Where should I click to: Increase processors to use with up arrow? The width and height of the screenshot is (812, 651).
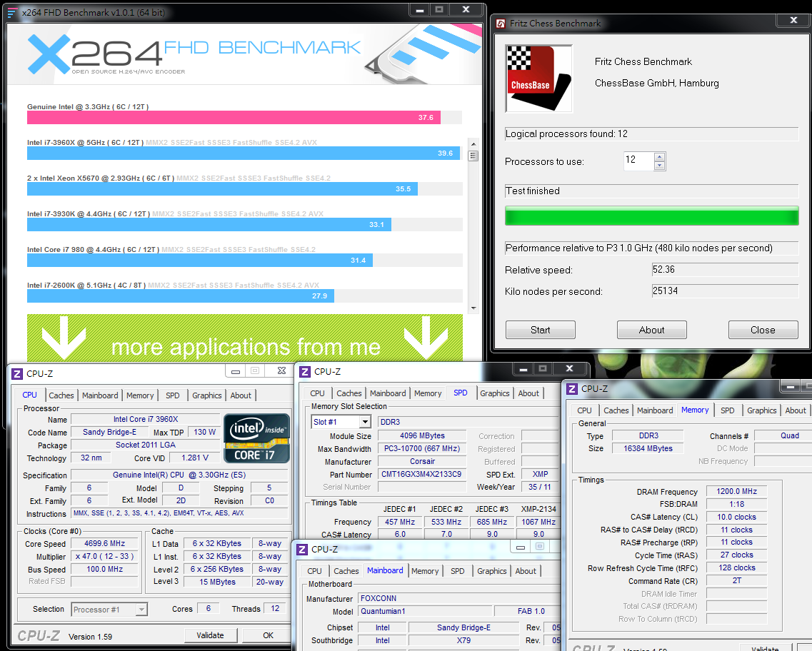(659, 157)
